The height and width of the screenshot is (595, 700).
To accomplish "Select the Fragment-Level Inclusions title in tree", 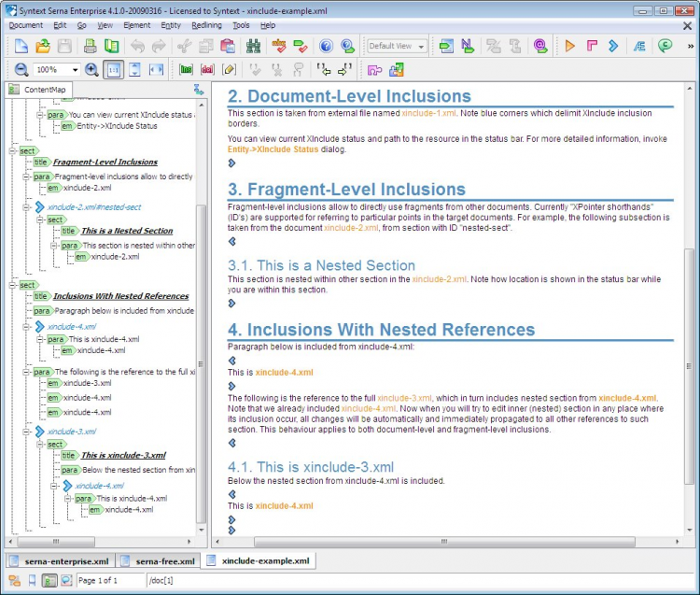I will coord(105,163).
